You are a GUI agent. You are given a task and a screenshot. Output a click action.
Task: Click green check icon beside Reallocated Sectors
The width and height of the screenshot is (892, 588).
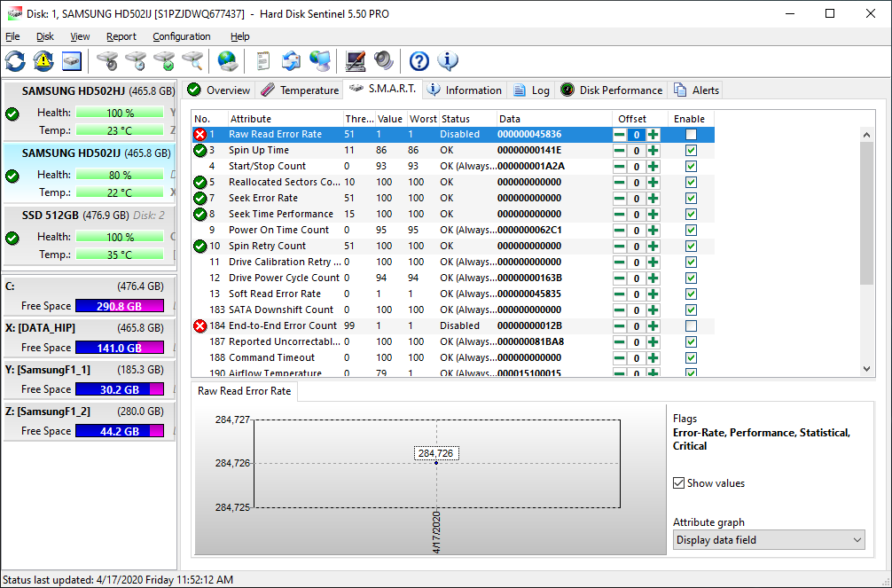[x=200, y=182]
